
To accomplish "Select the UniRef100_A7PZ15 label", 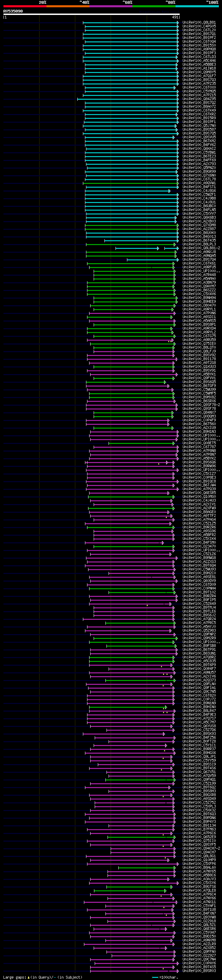I will tap(199, 95).
